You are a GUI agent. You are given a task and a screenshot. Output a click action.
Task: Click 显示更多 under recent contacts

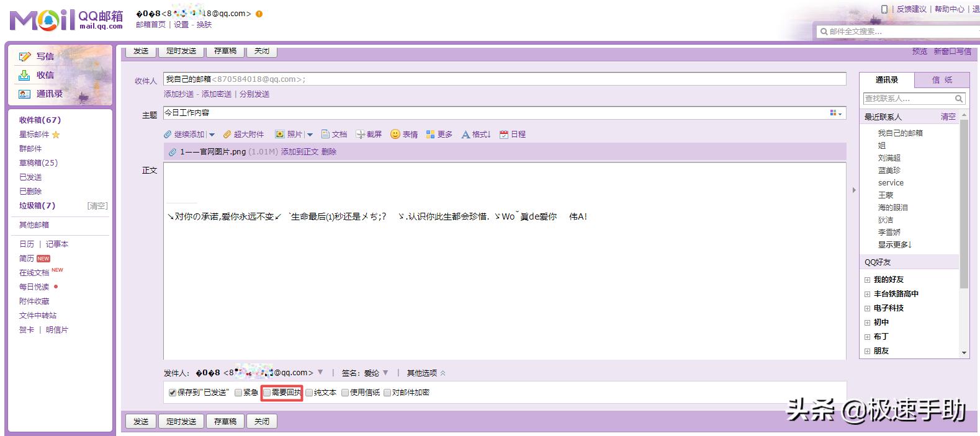tap(895, 245)
